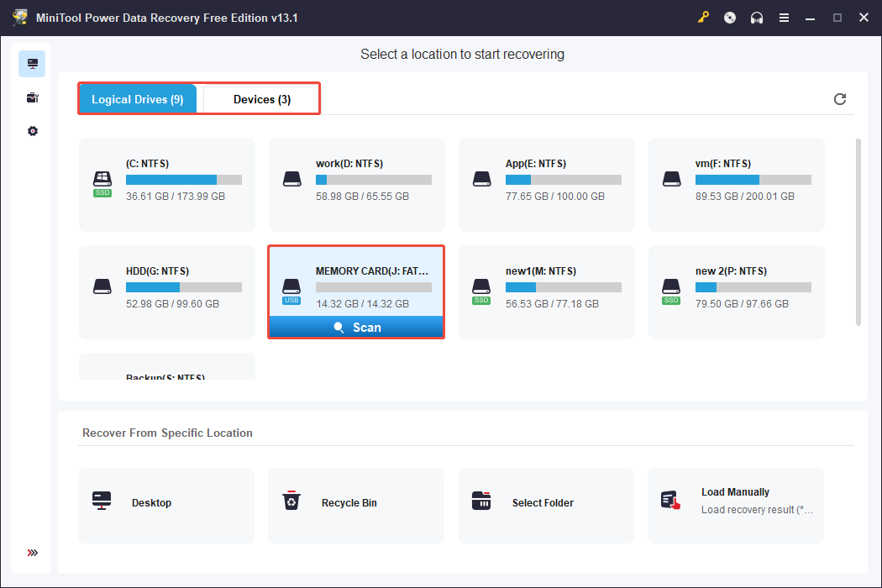
Task: Click 58.98 GB / 65.55 GB text
Action: point(362,197)
